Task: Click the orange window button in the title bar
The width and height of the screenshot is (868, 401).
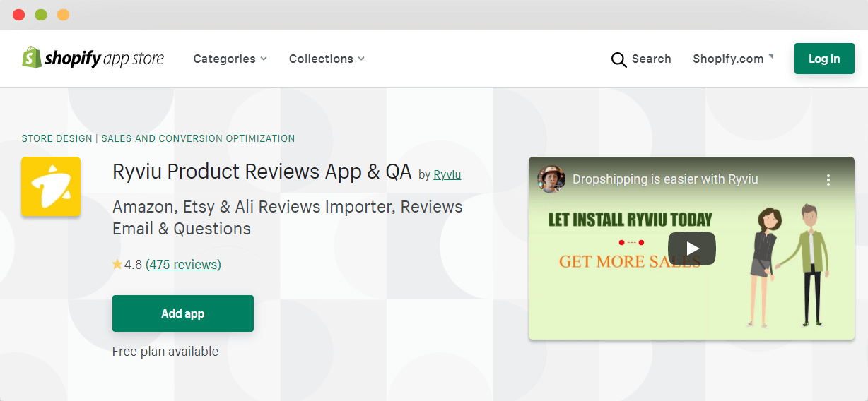Action: (x=63, y=15)
